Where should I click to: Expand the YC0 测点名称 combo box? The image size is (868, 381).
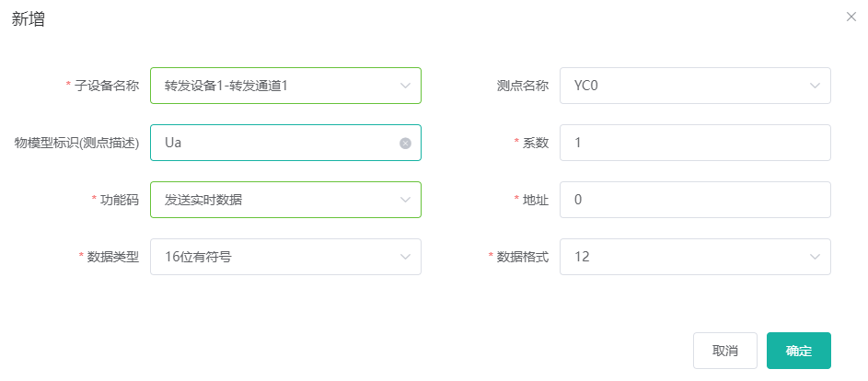686,86
